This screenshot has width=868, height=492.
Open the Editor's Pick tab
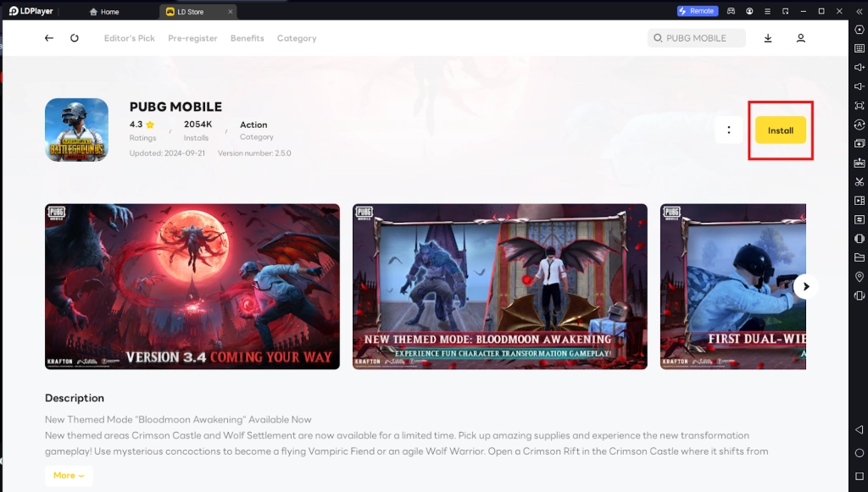129,38
